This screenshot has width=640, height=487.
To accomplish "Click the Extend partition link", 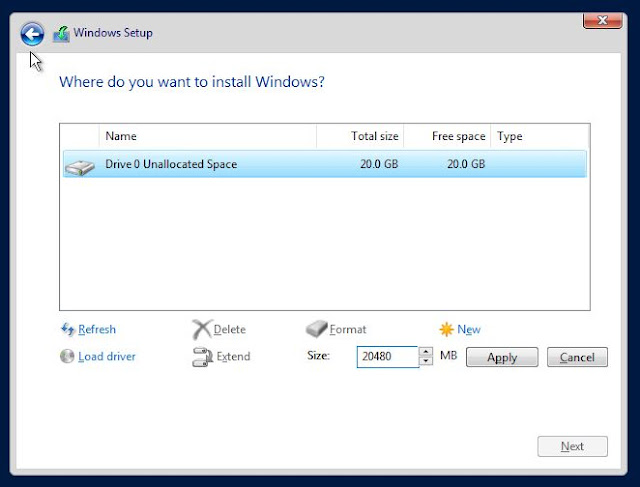I will point(233,356).
